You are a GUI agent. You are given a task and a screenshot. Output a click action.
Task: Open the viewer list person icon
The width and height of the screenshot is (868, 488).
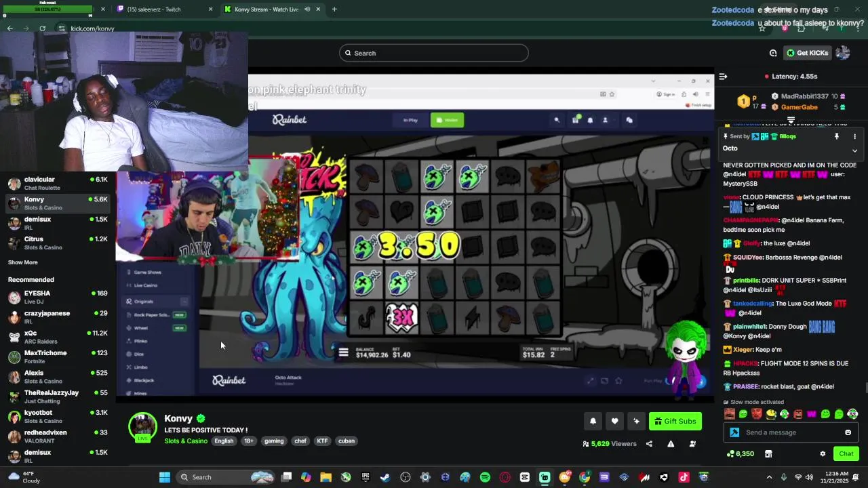click(x=692, y=444)
